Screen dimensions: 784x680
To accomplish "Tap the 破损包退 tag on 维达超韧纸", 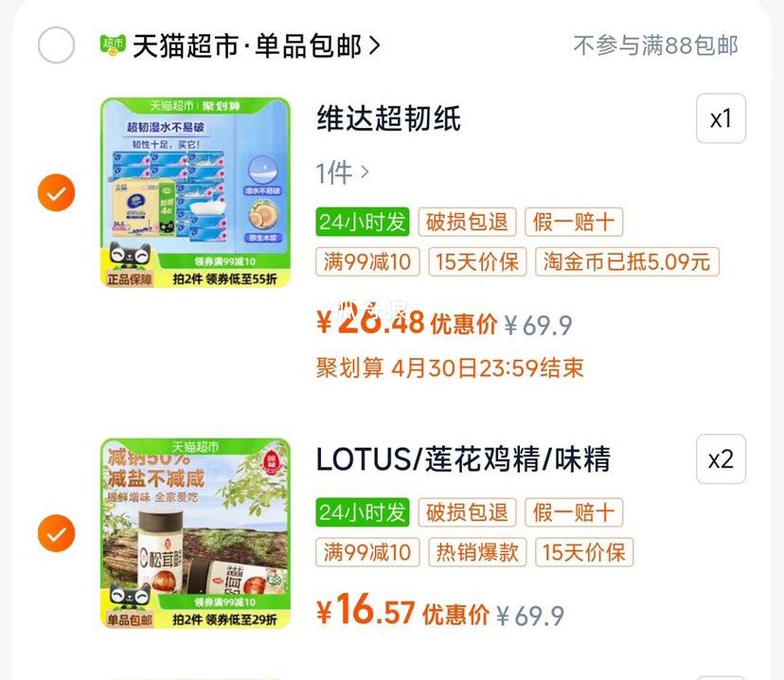I will (467, 222).
